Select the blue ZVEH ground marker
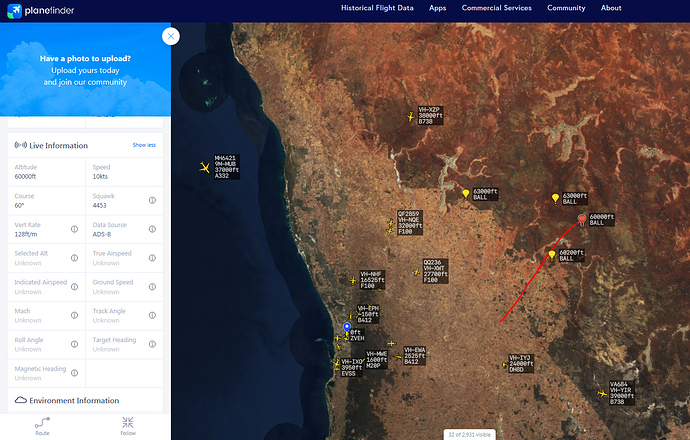This screenshot has height=440, width=690. pyautogui.click(x=347, y=327)
